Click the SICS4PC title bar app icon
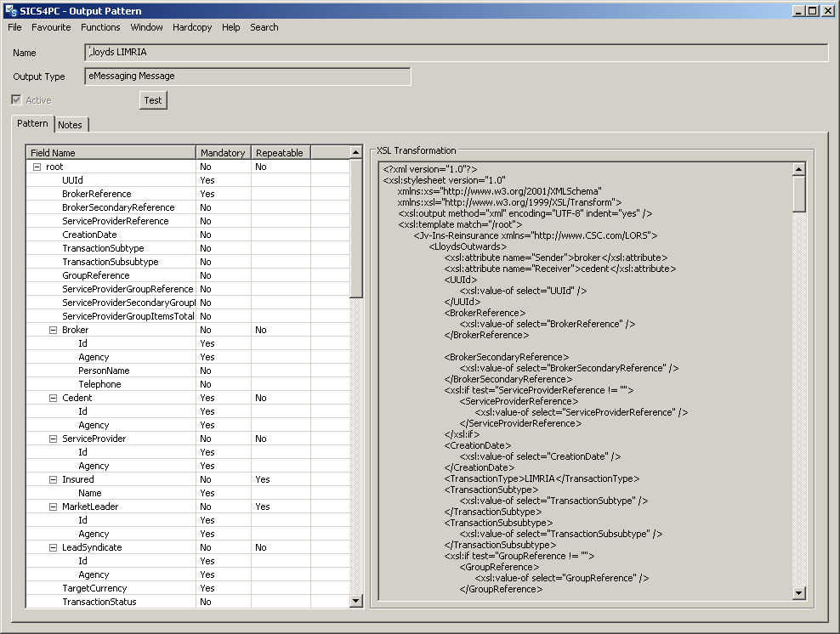 point(10,10)
